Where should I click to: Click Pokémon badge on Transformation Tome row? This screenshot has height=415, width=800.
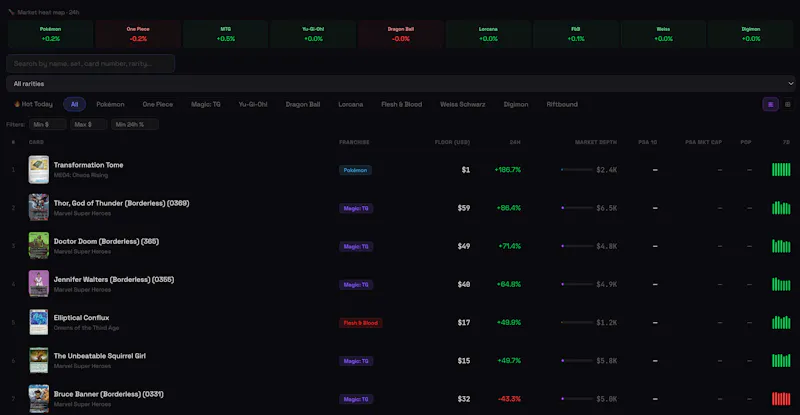pyautogui.click(x=355, y=170)
